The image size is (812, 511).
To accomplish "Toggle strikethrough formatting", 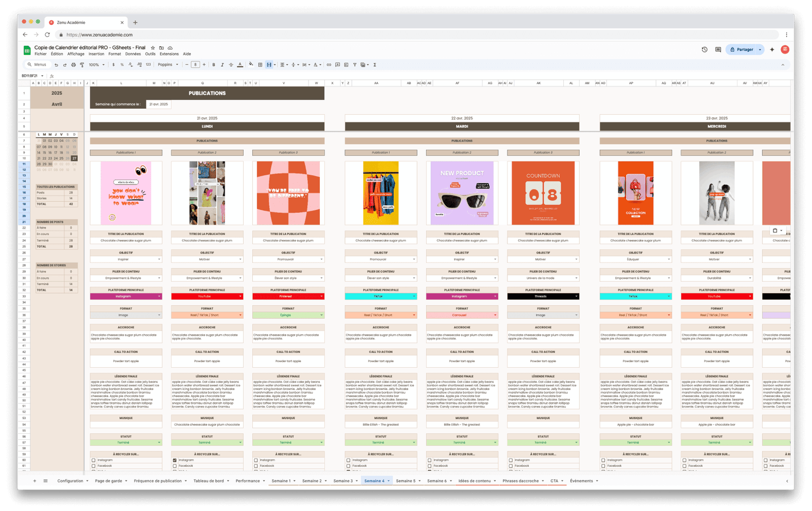I will coord(231,65).
